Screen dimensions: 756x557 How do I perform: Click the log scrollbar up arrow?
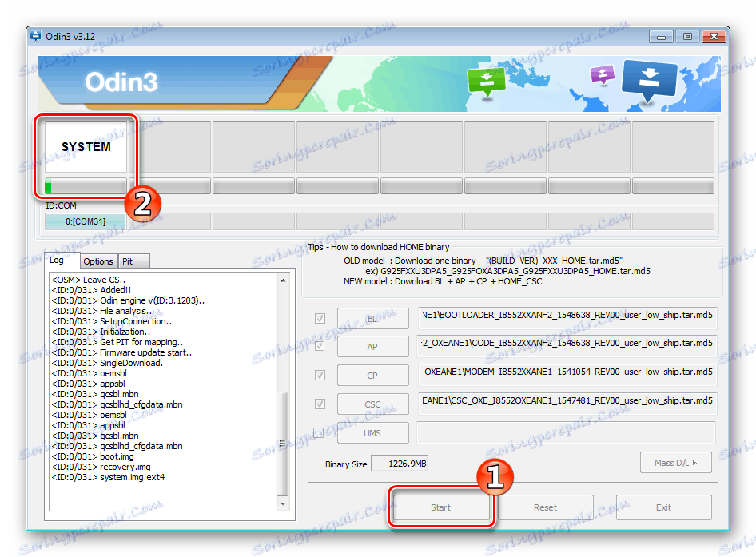coord(283,280)
